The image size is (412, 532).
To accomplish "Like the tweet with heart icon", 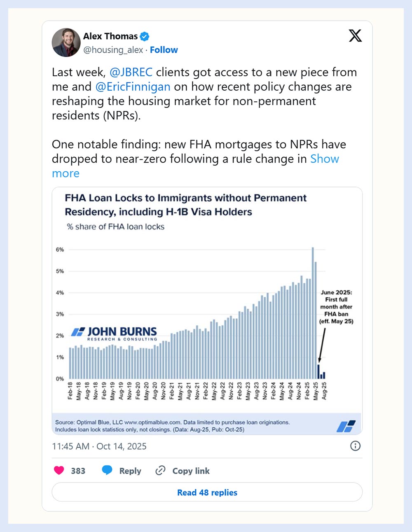I will [x=59, y=470].
